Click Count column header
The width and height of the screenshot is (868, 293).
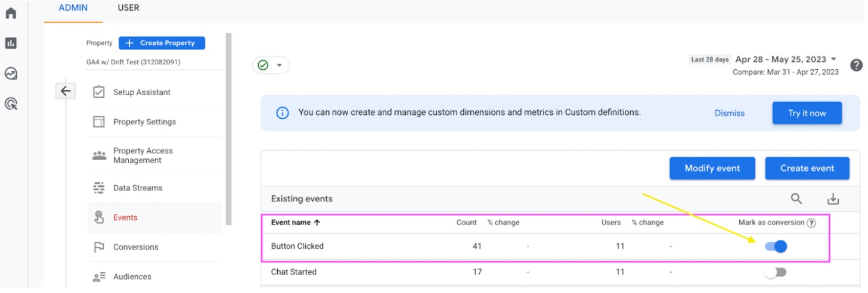[x=467, y=223]
